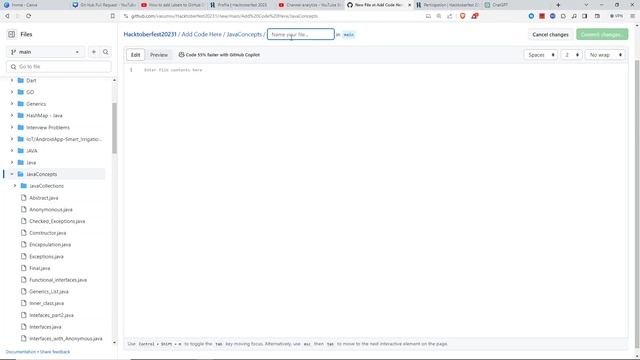The height and width of the screenshot is (360, 640).
Task: Click Commit changes button
Action: point(602,35)
